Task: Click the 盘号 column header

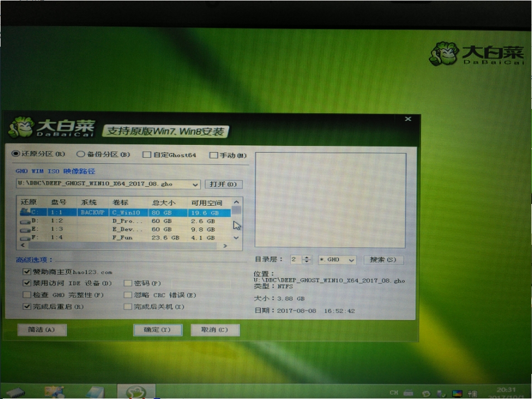Action: click(x=59, y=202)
